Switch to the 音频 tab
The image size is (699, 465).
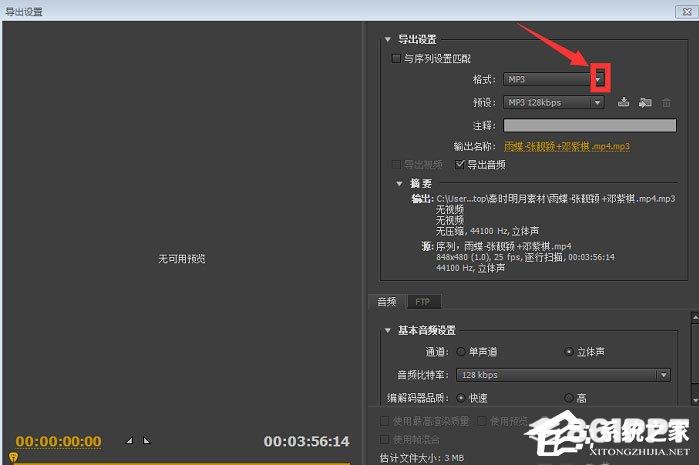[x=387, y=302]
